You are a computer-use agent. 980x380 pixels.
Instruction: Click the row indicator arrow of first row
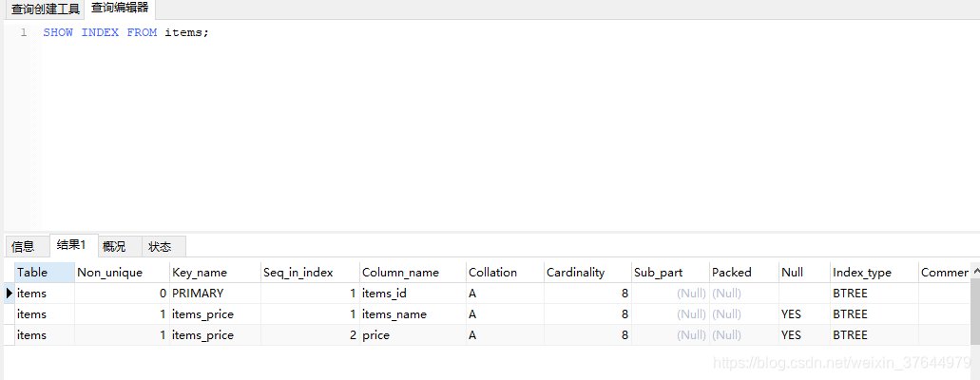9,293
